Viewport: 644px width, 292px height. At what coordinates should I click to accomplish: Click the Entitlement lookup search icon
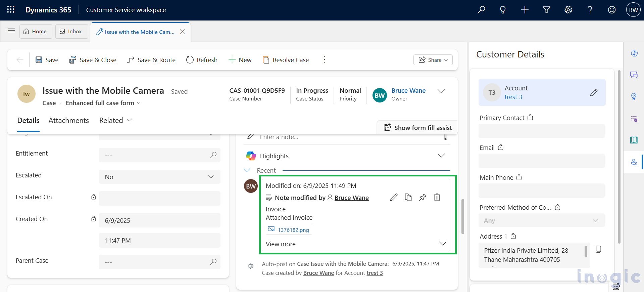click(213, 155)
